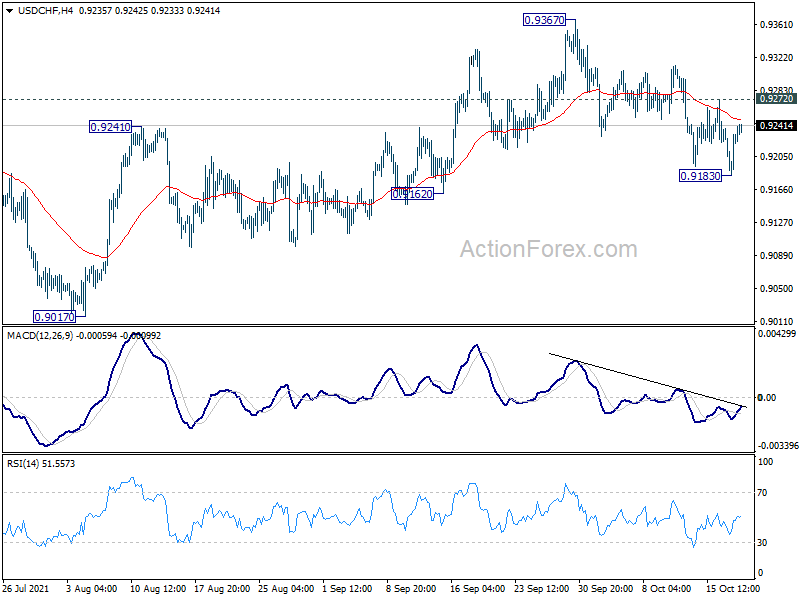Image resolution: width=800 pixels, height=600 pixels.
Task: Select the RSI 30 level label
Action: (762, 543)
